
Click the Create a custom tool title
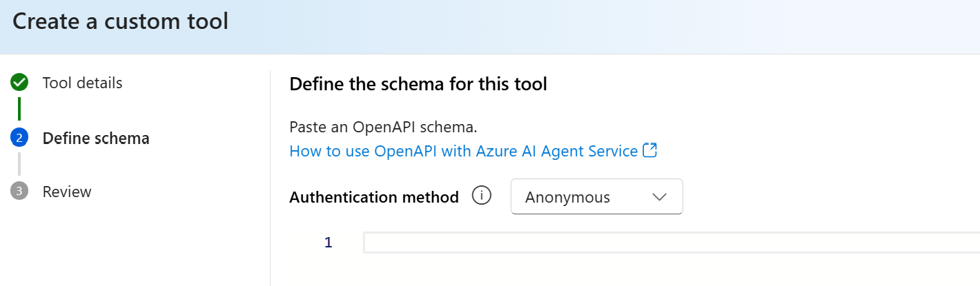point(120,21)
